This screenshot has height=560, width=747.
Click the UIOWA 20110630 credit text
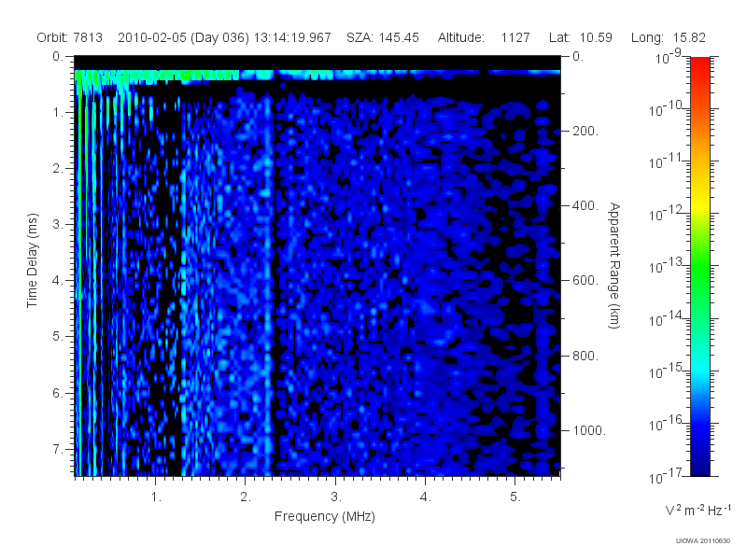(x=703, y=541)
